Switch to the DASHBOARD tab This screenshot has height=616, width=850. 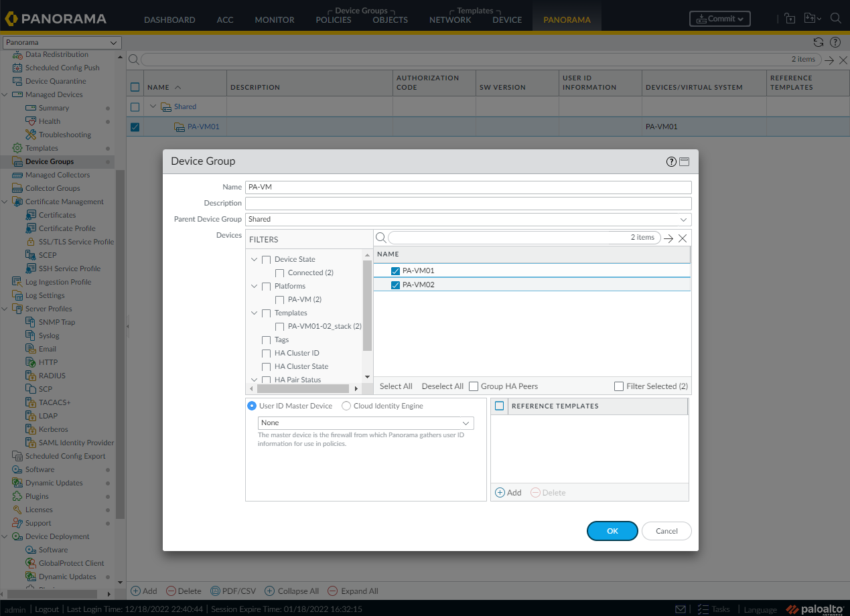pos(169,20)
